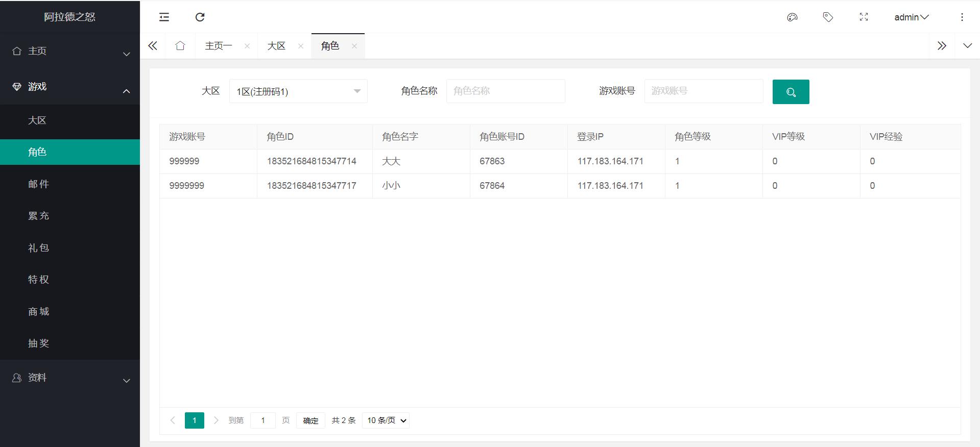980x447 pixels.
Task: Open the vertical three-dot more menu
Action: coord(962,17)
